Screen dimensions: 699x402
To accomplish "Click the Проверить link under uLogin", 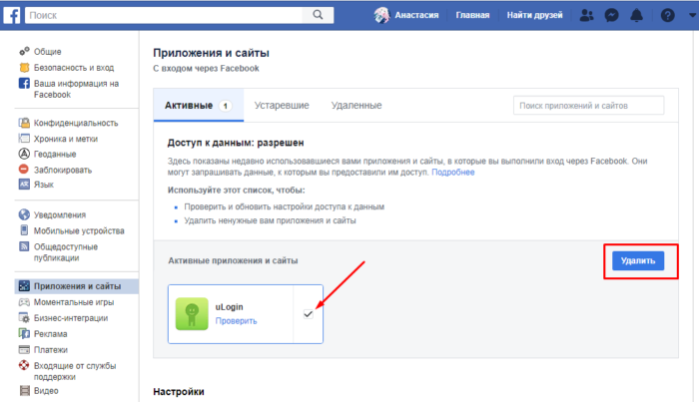I will click(x=236, y=321).
